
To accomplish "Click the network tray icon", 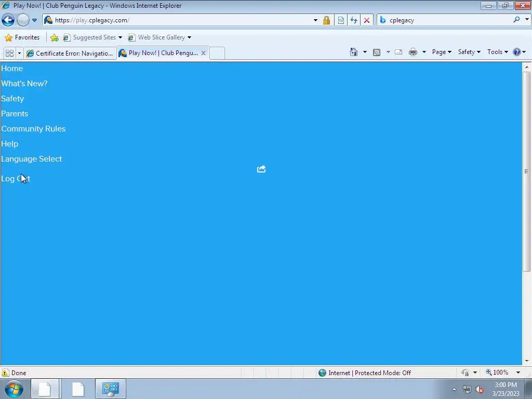I will [467, 390].
